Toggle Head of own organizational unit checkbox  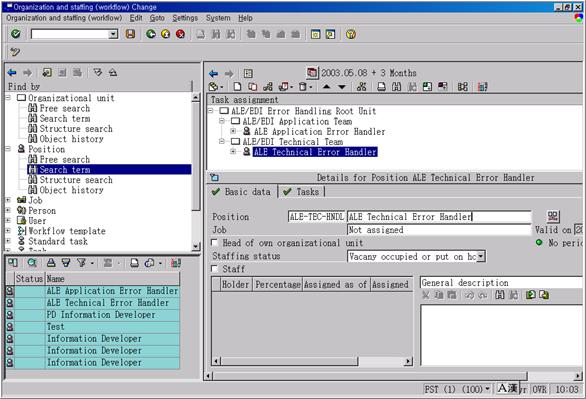[215, 242]
